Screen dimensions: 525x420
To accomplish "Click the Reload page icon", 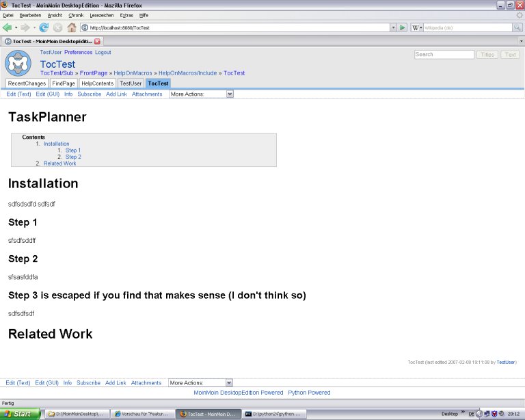I will [x=44, y=28].
